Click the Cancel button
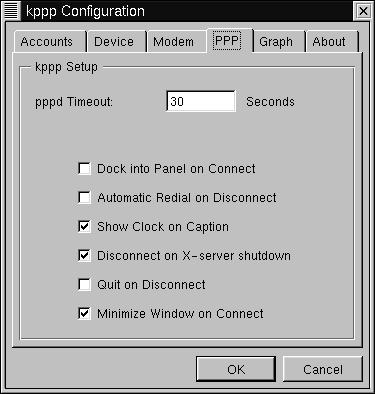This screenshot has height=394, width=375. 323,369
